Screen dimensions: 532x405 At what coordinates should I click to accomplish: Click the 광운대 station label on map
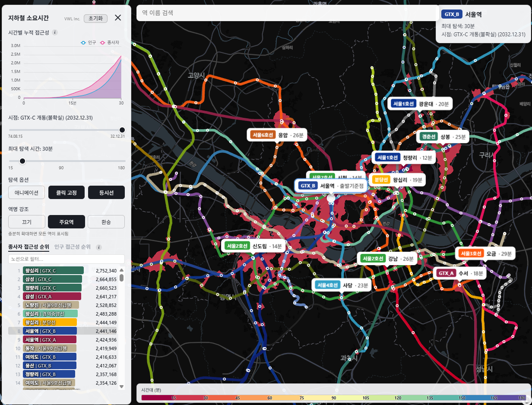coord(420,104)
